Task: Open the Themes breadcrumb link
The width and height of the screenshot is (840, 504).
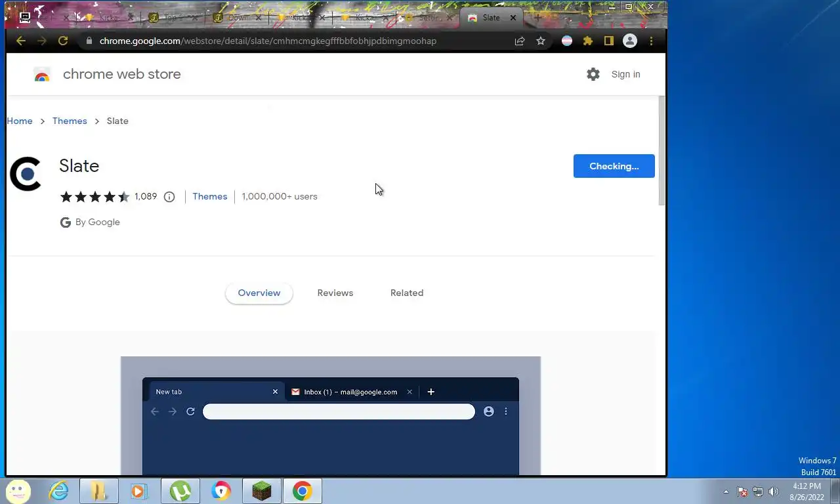Action: coord(70,121)
